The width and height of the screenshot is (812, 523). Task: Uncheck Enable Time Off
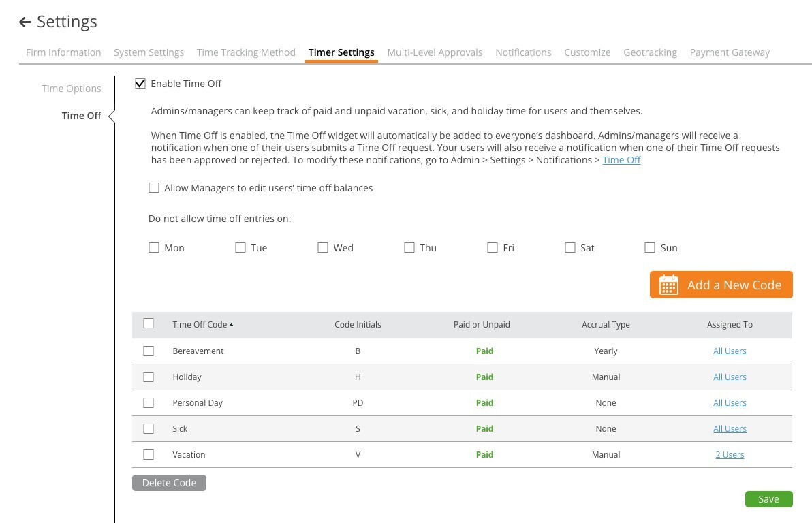click(140, 83)
